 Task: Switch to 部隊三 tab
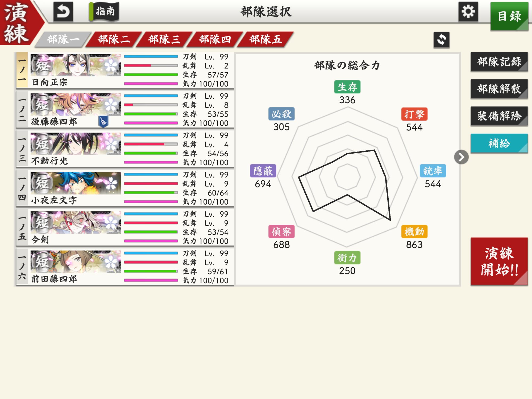pyautogui.click(x=164, y=39)
